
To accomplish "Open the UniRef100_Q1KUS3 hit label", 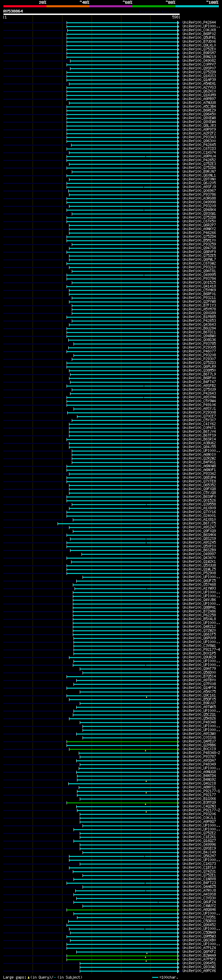I will (199, 76).
